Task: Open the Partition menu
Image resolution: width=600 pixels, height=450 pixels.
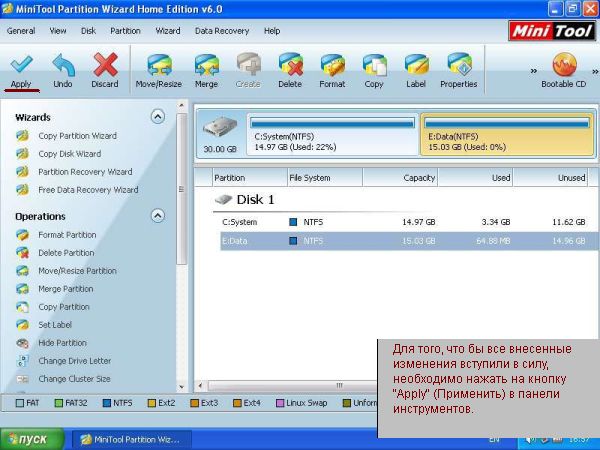Action: tap(125, 31)
